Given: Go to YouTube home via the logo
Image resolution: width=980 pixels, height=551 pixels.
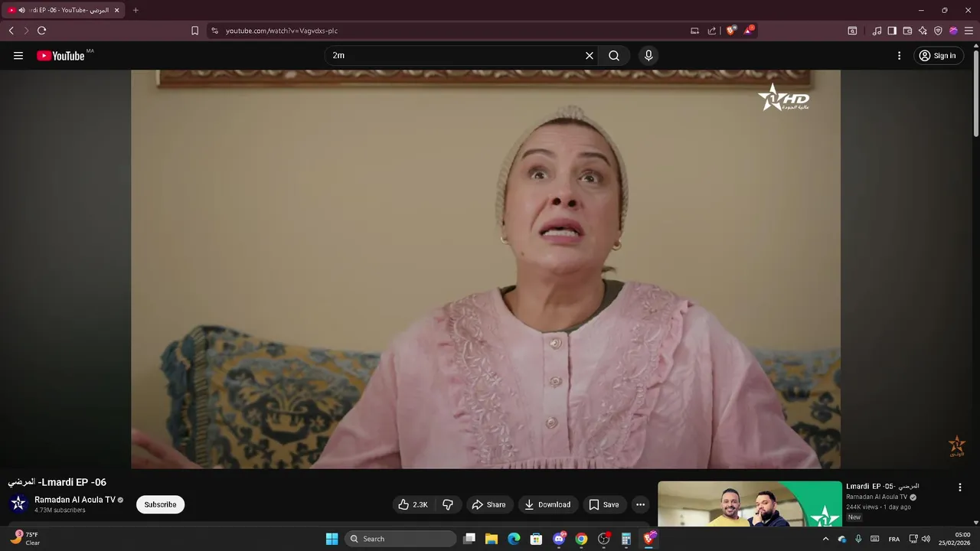Looking at the screenshot, I should [x=60, y=56].
